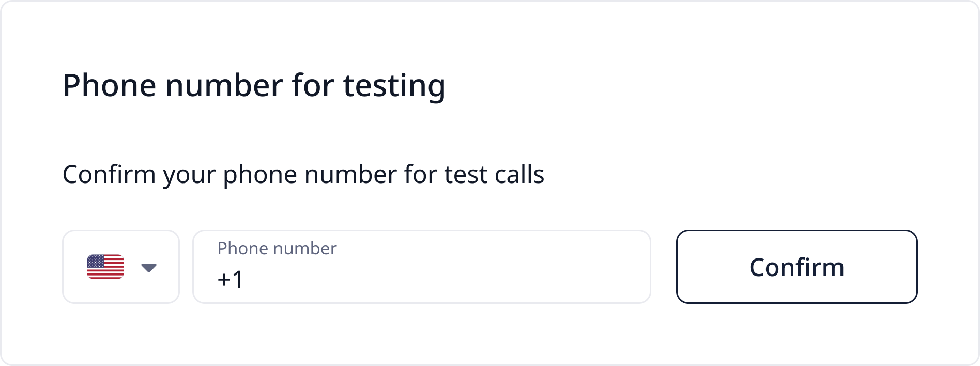Viewport: 980px width, 366px height.
Task: Open the country selector box
Action: [x=121, y=267]
